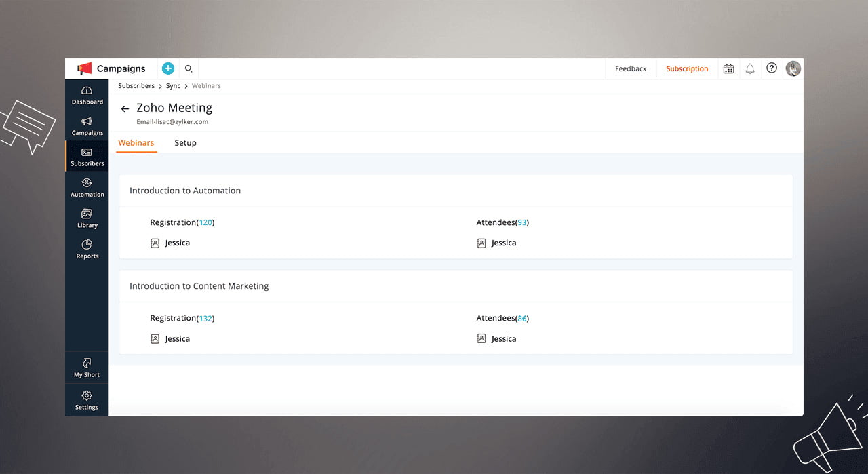Click the back arrow beside Zoho Meeting
The width and height of the screenshot is (868, 474).
pos(125,108)
